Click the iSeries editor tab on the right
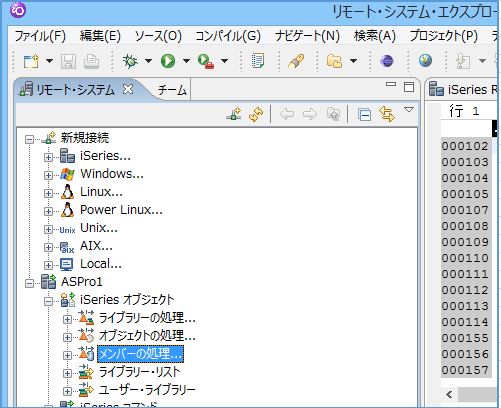501x408 pixels. [x=463, y=89]
